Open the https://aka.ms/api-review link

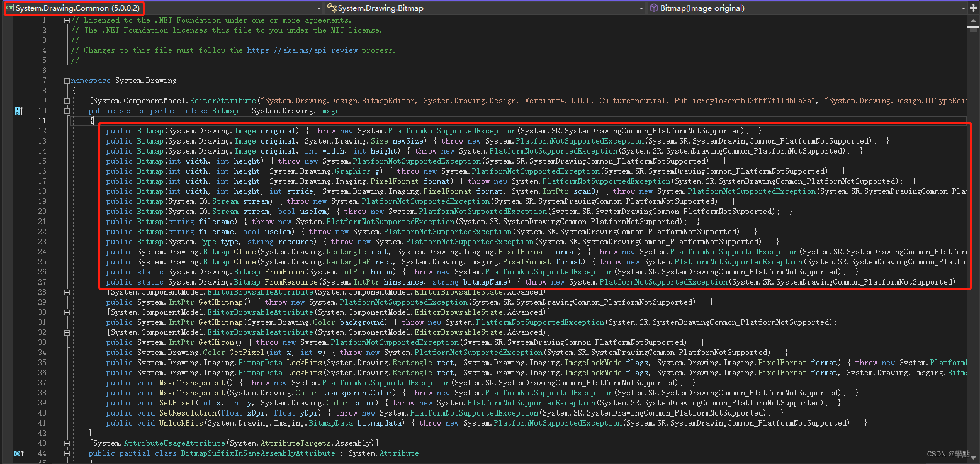coord(302,50)
